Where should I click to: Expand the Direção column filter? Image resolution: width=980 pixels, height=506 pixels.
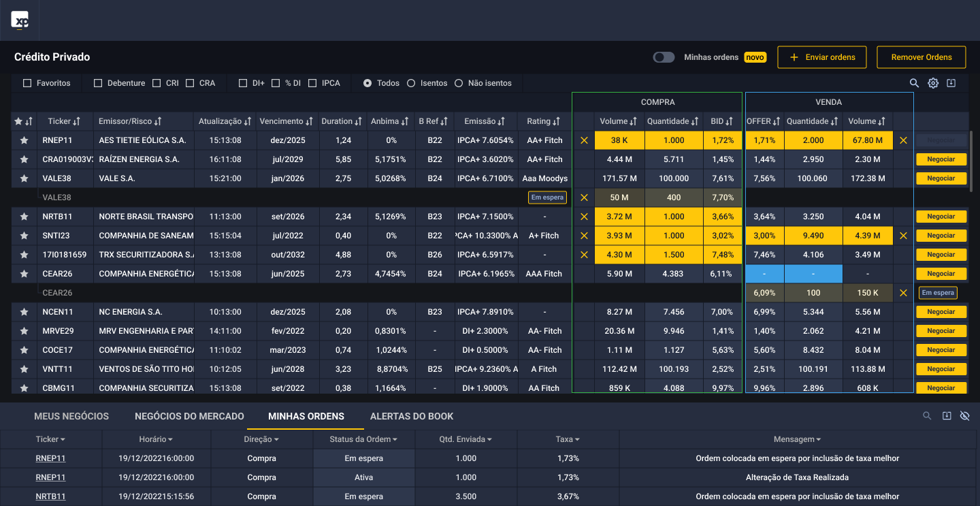261,440
